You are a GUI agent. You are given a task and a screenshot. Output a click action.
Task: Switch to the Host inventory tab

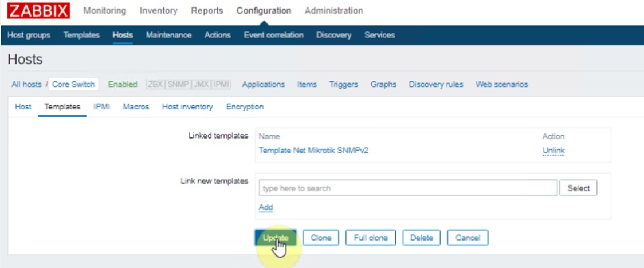click(x=187, y=107)
